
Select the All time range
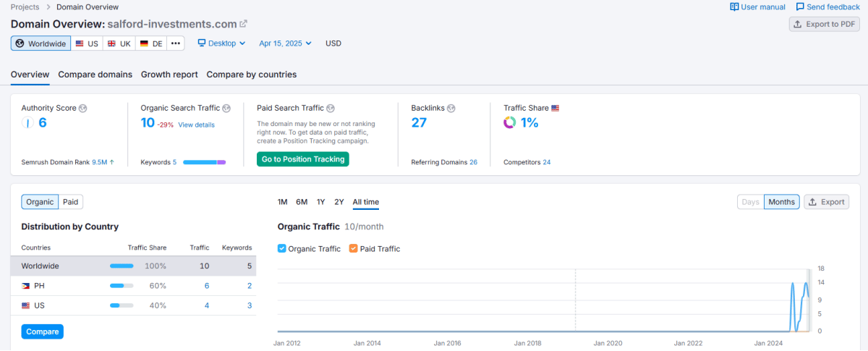click(x=366, y=202)
